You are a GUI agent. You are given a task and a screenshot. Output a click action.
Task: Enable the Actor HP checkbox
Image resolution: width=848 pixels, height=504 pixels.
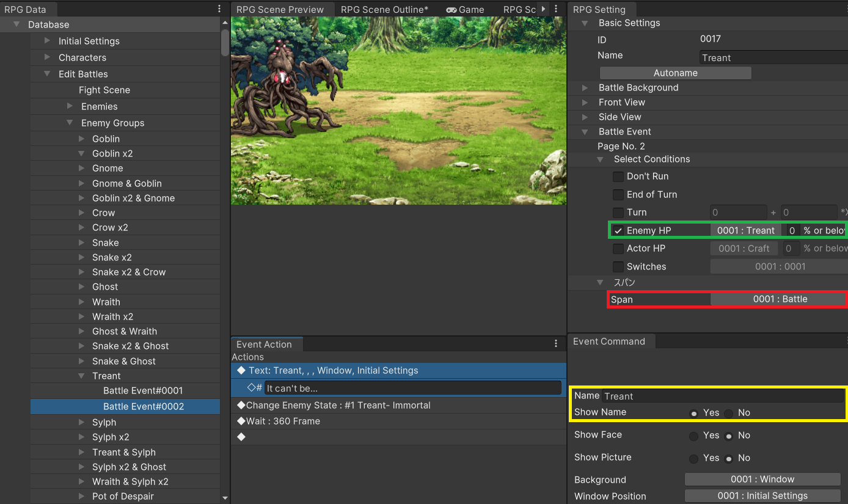(x=618, y=249)
